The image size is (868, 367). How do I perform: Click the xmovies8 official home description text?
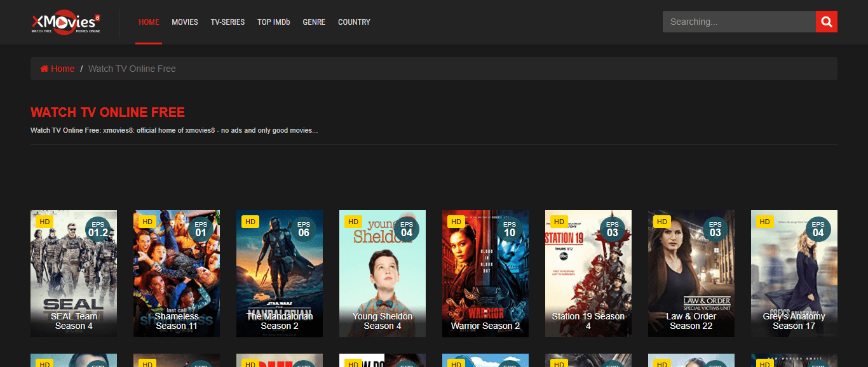pos(174,131)
